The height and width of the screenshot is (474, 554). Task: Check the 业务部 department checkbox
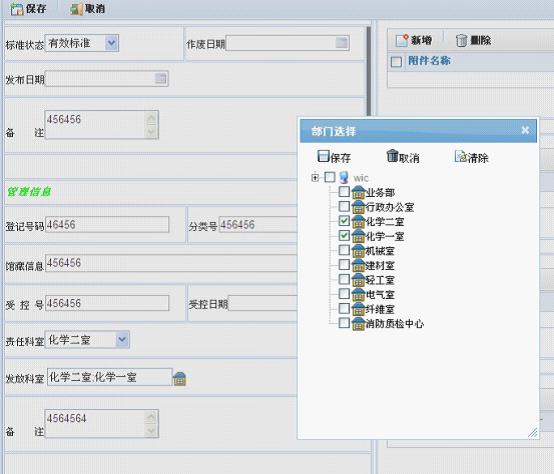[x=344, y=192]
